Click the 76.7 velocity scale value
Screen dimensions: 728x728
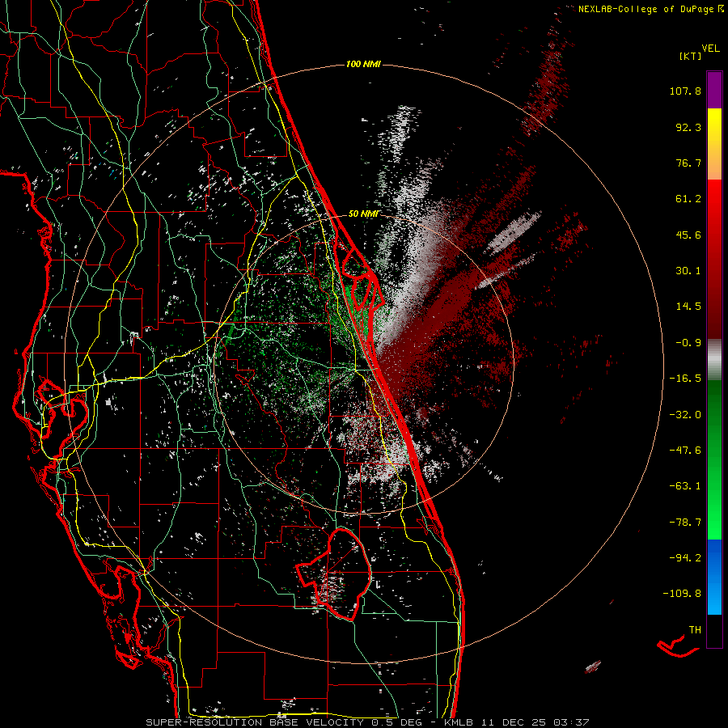coord(688,163)
